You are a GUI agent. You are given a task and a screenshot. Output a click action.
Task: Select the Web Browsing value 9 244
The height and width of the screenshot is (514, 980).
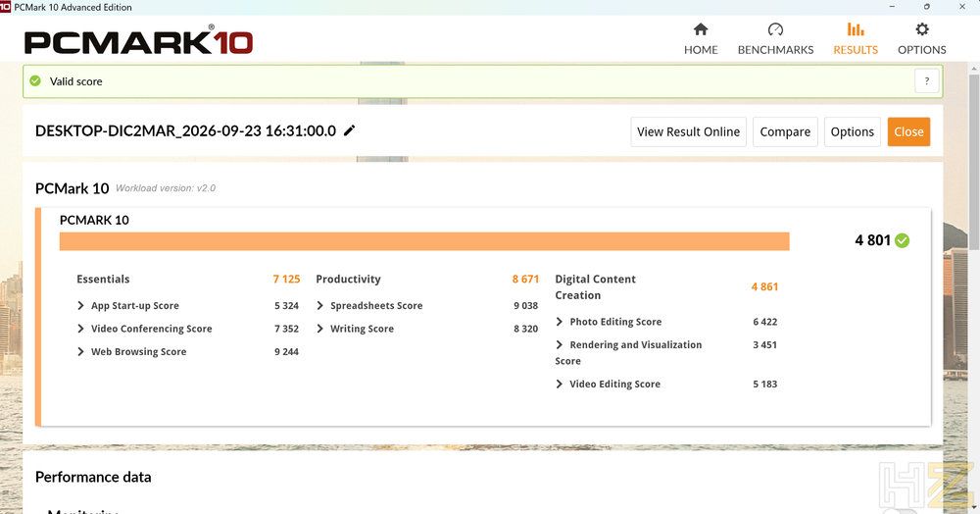pos(286,352)
